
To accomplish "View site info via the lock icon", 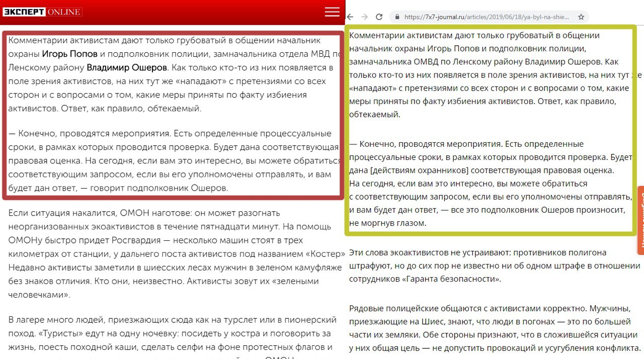I will click(397, 17).
